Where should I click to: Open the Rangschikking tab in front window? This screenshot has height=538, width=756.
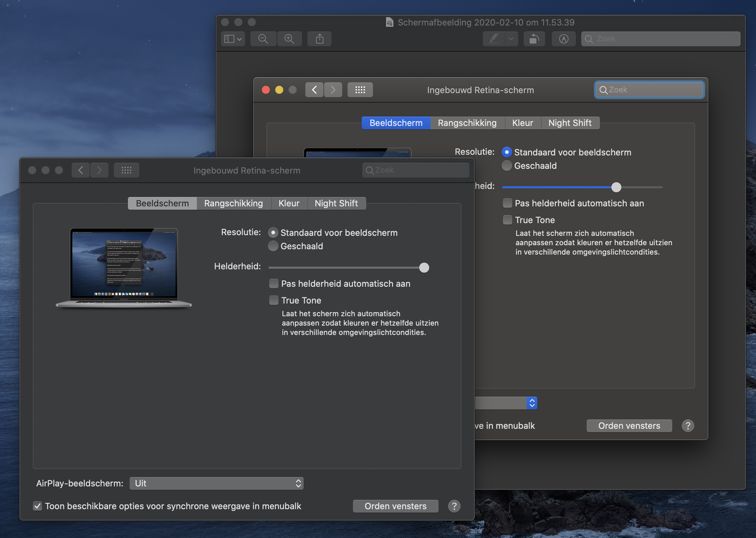(x=233, y=203)
